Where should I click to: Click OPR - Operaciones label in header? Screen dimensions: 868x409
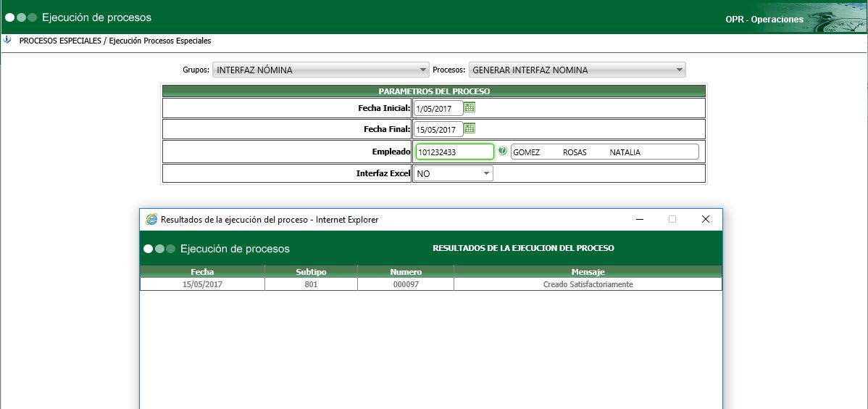point(764,20)
